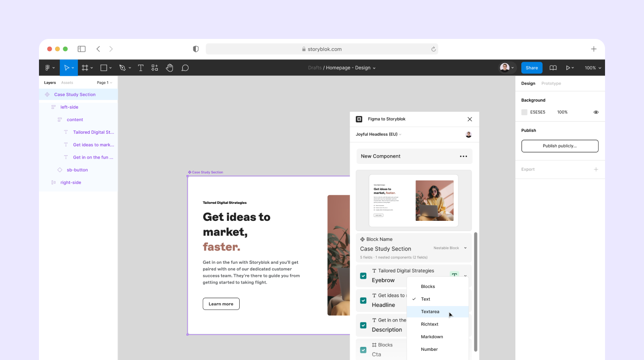Go forward in the browser
Screen dimensions: 644x360
[111, 49]
